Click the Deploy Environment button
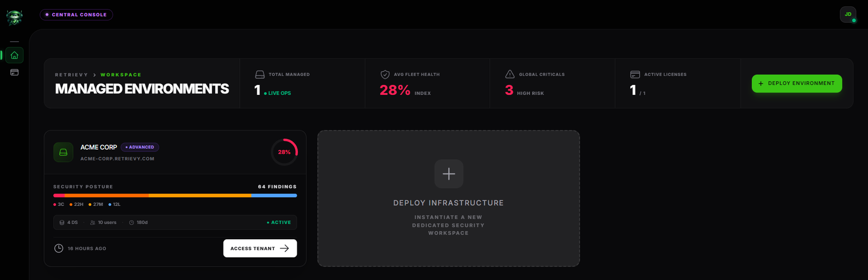The height and width of the screenshot is (280, 868). (x=797, y=83)
